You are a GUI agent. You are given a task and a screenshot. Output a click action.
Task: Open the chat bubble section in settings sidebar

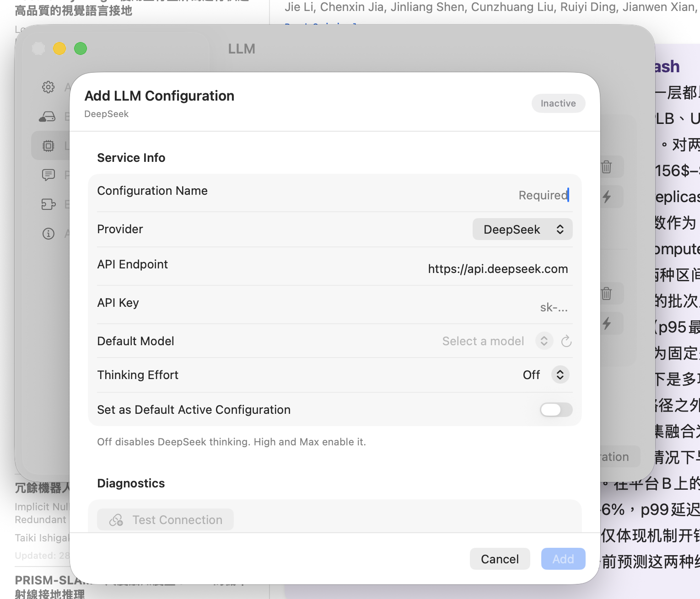pyautogui.click(x=48, y=175)
